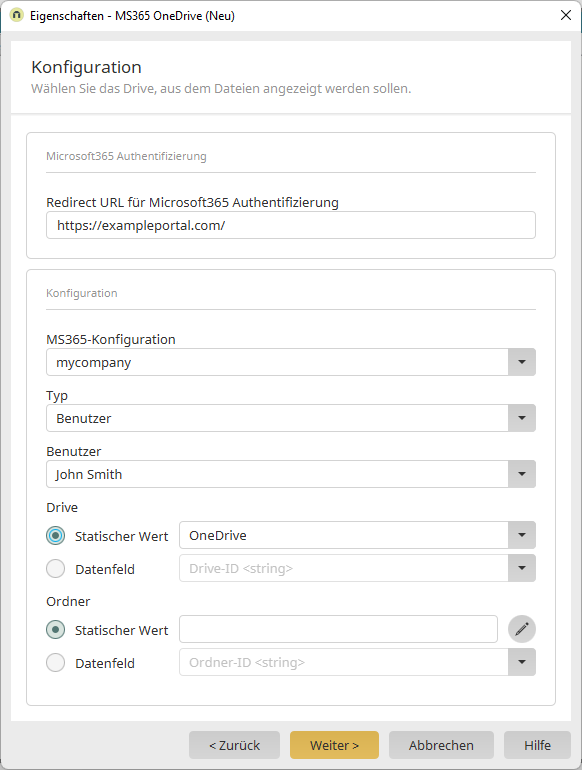
Task: Click the Ordner static value text field
Action: [x=338, y=629]
